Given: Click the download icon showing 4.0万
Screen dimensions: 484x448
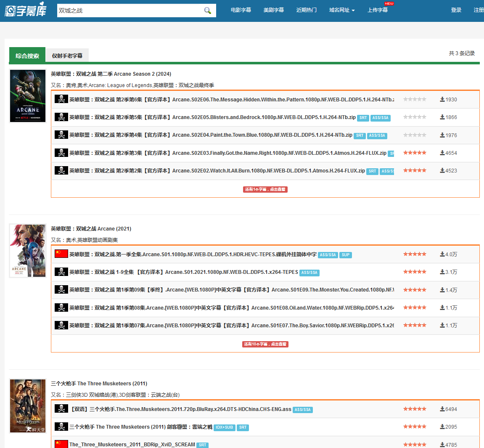Looking at the screenshot, I should (x=442, y=254).
